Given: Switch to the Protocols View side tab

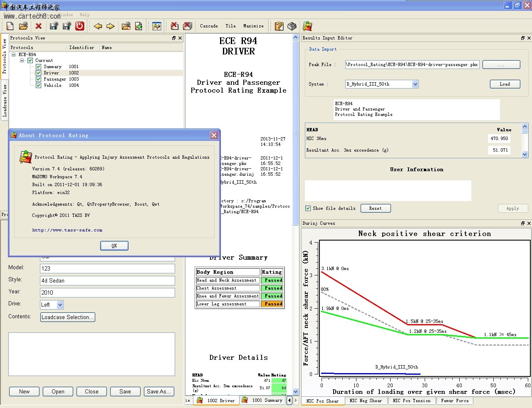Looking at the screenshot, I should tap(5, 56).
